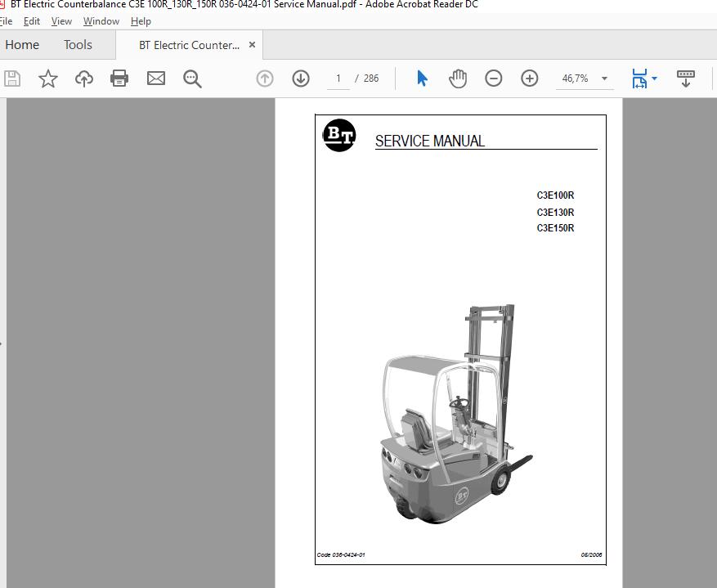
Task: Open the Help menu
Action: pos(141,21)
